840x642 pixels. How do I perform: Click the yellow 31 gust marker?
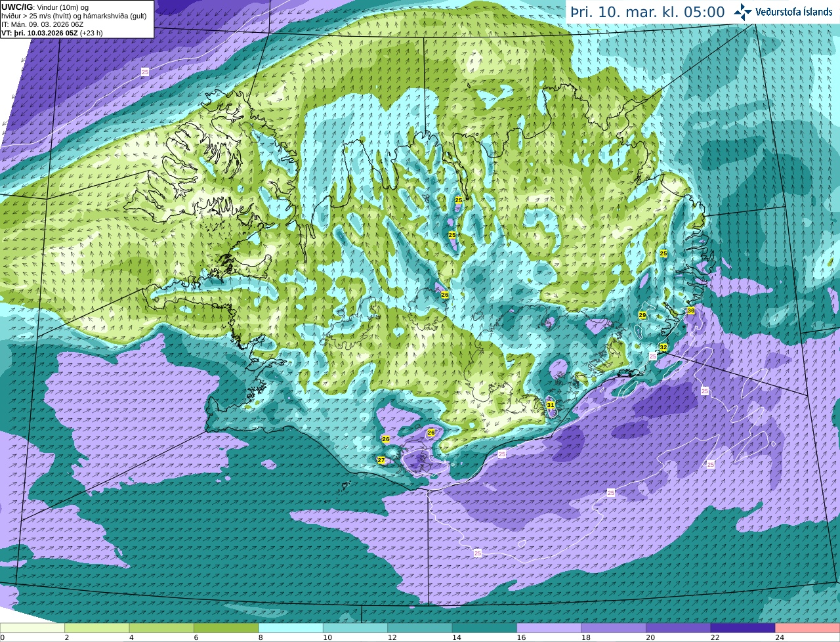click(x=551, y=405)
